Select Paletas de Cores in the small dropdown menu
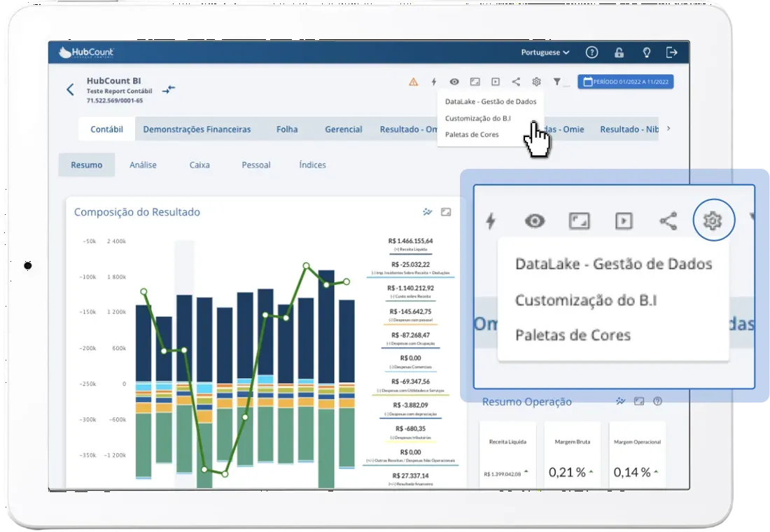Screen dimensions: 770x532 [x=472, y=134]
